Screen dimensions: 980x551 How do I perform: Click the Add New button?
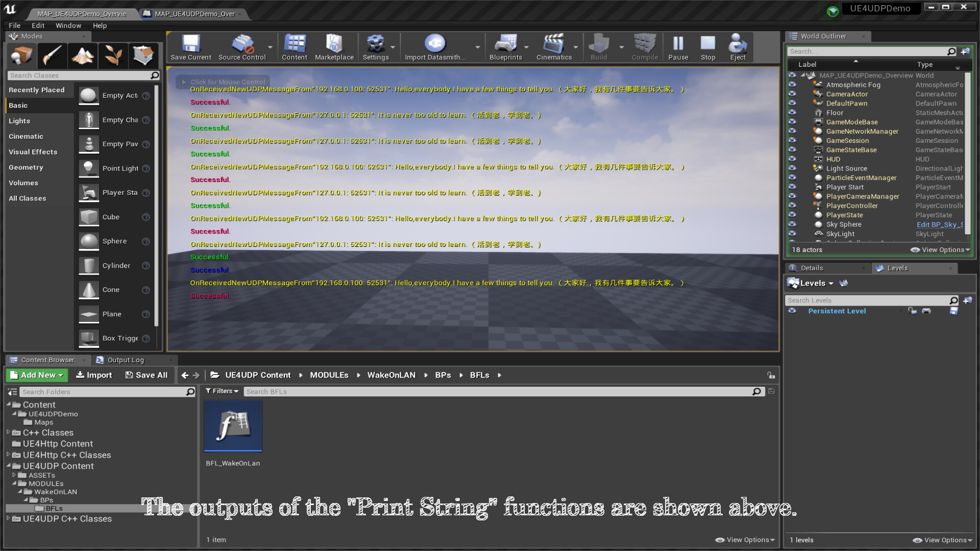pyautogui.click(x=36, y=375)
